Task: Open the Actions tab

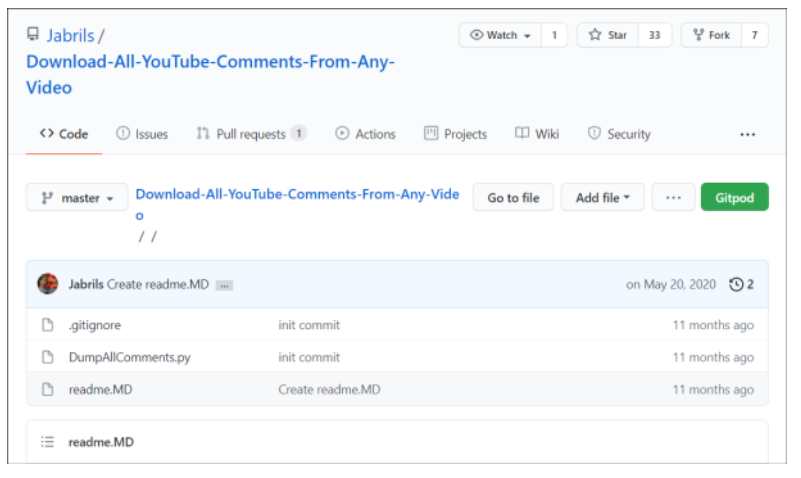Action: point(365,134)
